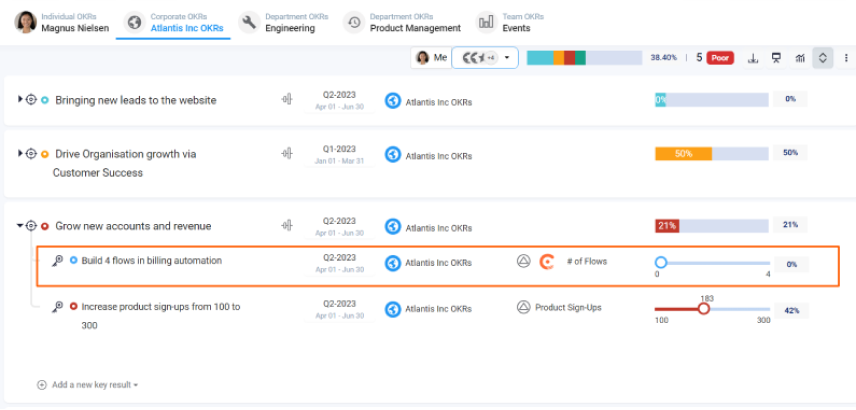
Task: Click alignment icon on Bringing new leads row
Action: [287, 99]
